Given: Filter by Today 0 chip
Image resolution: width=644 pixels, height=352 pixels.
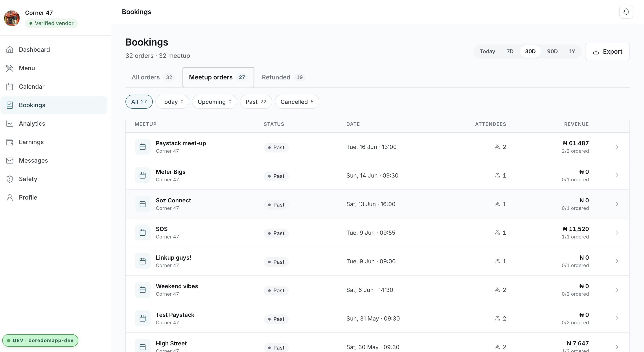Looking at the screenshot, I should 172,102.
